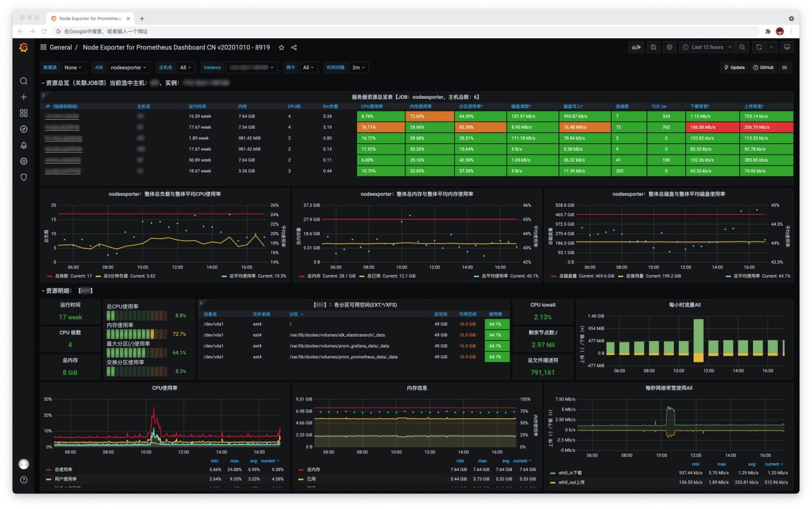The width and height of the screenshot is (812, 509).
Task: Click the Update button
Action: click(733, 67)
